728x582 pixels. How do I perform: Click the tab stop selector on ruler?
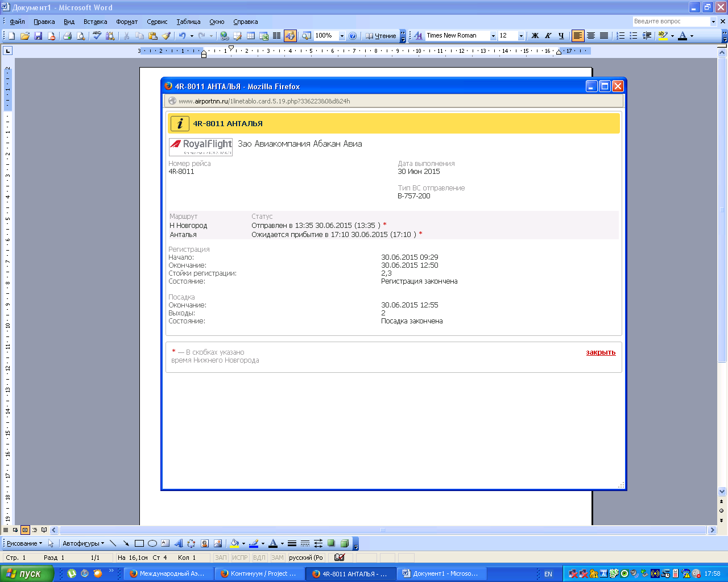click(x=7, y=51)
